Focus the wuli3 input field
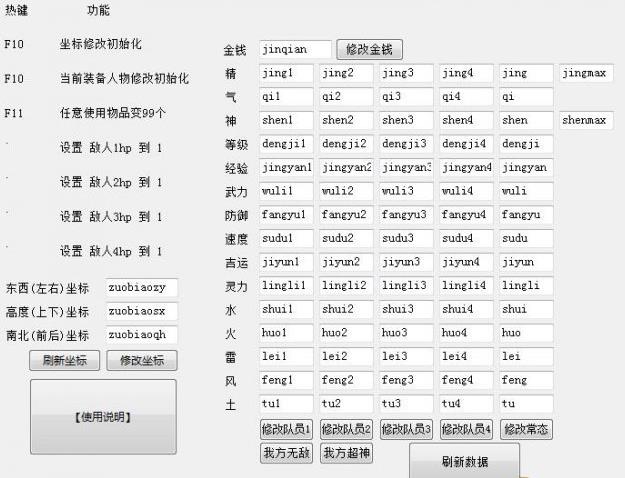 tap(406, 191)
